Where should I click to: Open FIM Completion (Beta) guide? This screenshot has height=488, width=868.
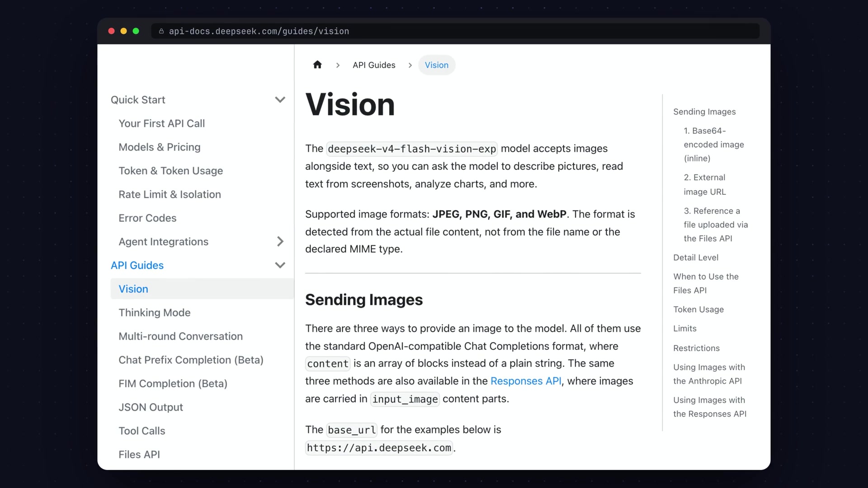click(x=173, y=384)
